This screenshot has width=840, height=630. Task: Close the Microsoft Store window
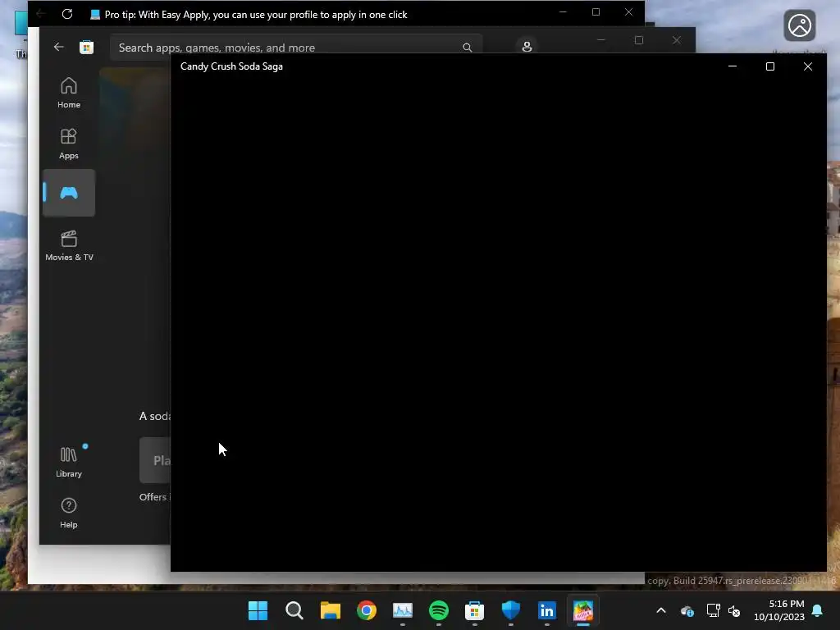pyautogui.click(x=677, y=40)
